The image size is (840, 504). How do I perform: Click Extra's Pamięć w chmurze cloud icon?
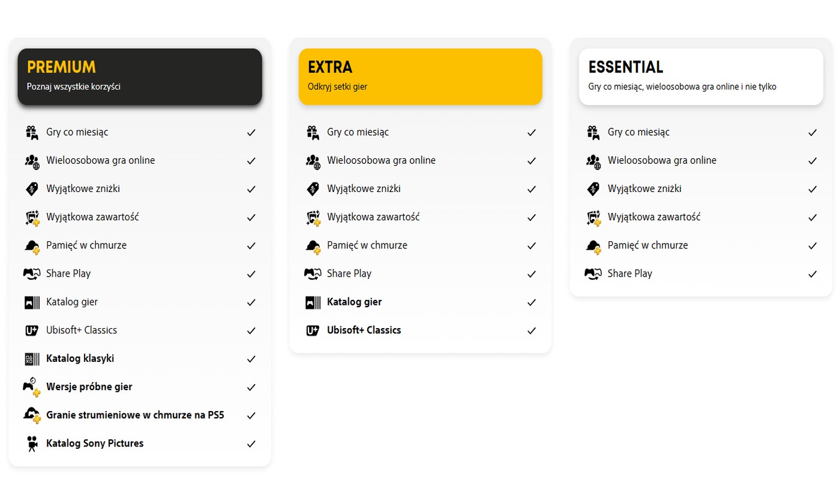coord(313,246)
